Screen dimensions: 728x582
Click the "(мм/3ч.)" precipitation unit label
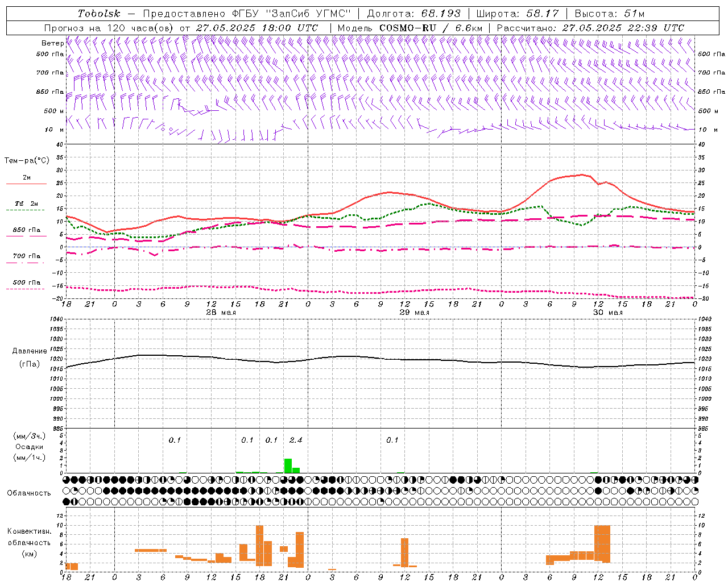(30, 436)
